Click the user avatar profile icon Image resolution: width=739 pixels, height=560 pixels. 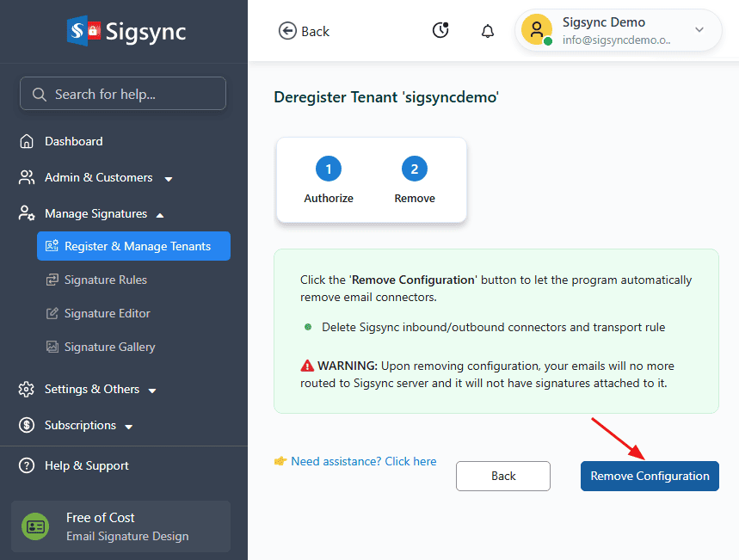pos(536,30)
